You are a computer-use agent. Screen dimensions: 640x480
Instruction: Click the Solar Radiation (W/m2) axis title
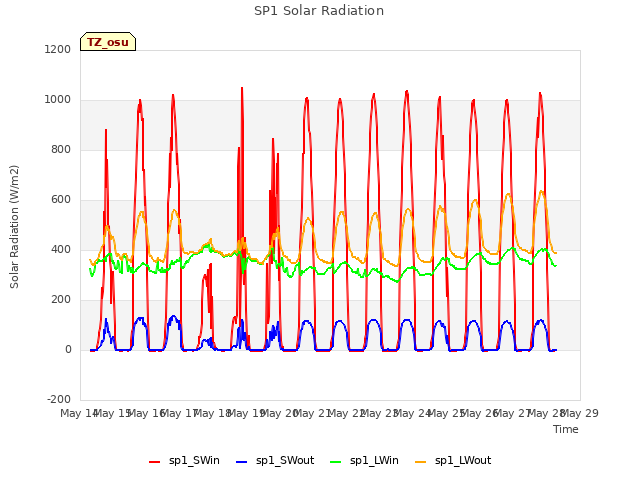(x=14, y=227)
